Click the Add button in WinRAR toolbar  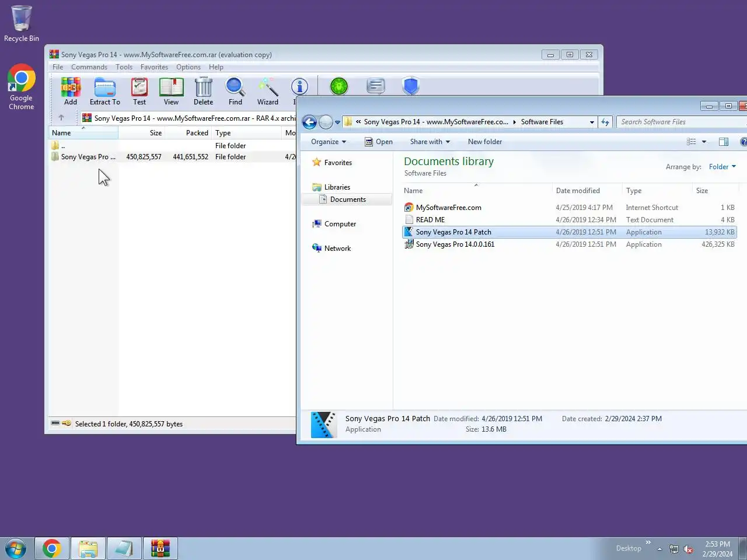tap(71, 92)
